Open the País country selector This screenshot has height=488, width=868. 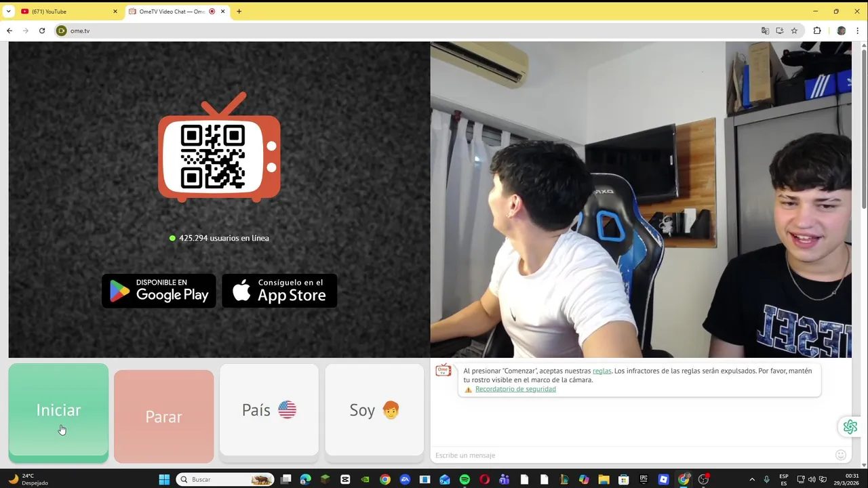tap(269, 410)
